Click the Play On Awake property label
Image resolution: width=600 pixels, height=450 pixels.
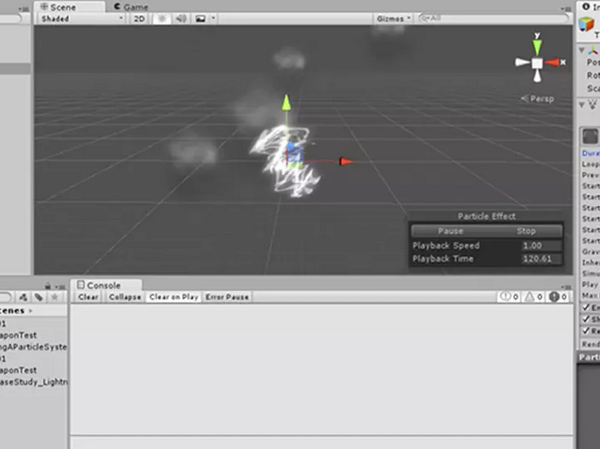pyautogui.click(x=591, y=284)
